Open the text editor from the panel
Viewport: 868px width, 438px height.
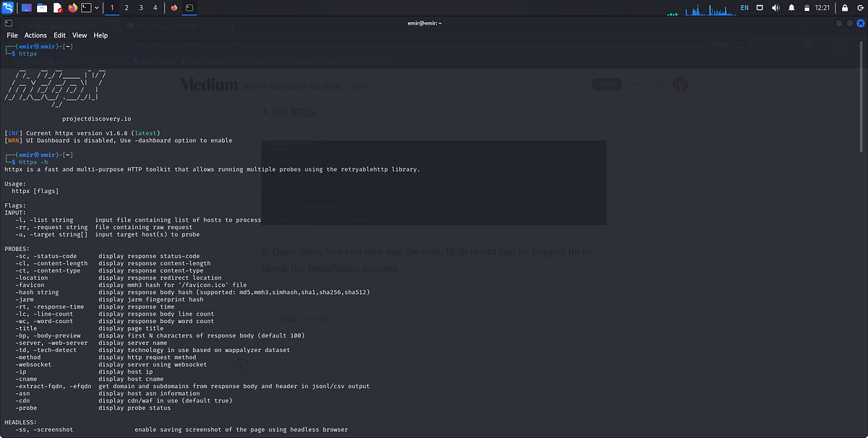pos(58,8)
